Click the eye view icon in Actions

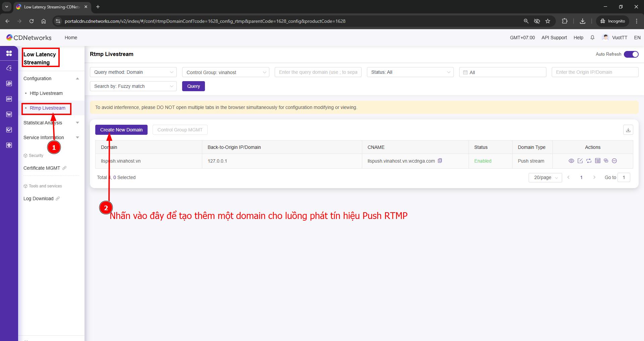point(571,161)
